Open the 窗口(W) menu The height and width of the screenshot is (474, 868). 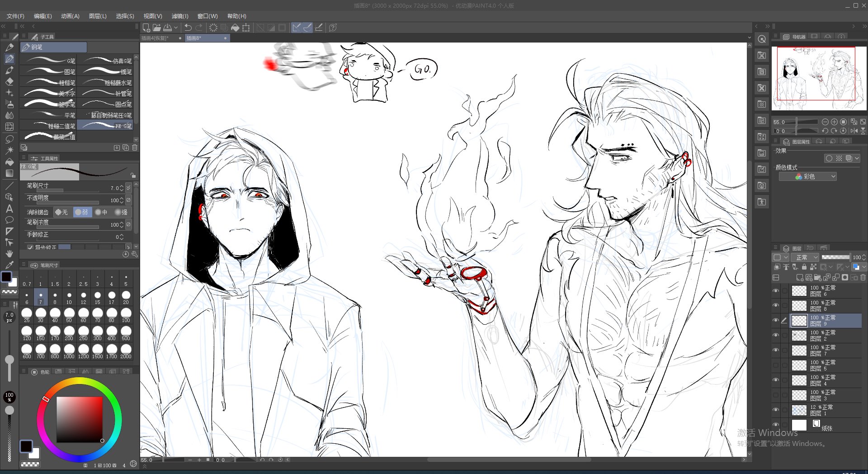click(x=208, y=16)
